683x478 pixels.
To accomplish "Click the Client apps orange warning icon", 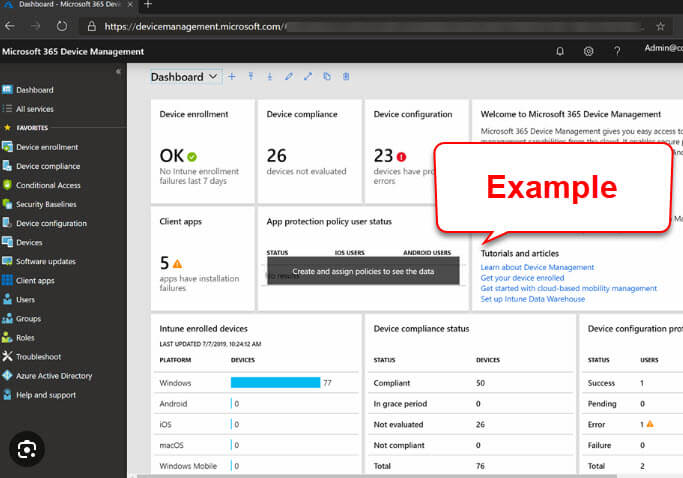I will point(177,264).
